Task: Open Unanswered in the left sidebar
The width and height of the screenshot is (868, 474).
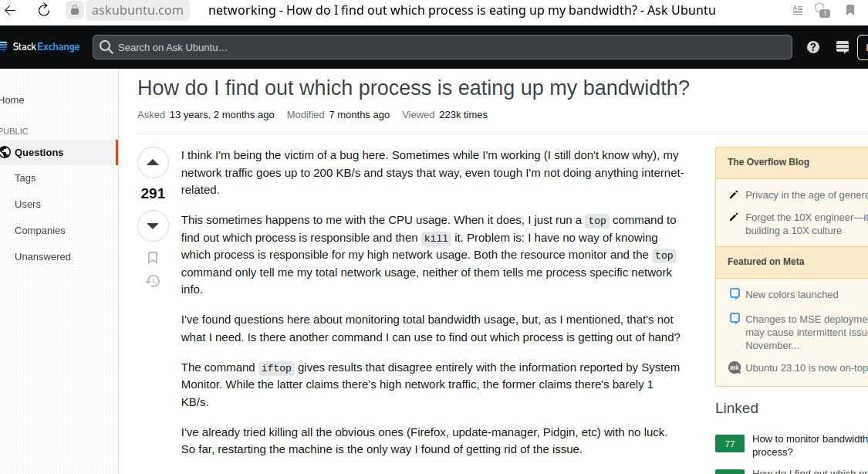Action: [42, 256]
